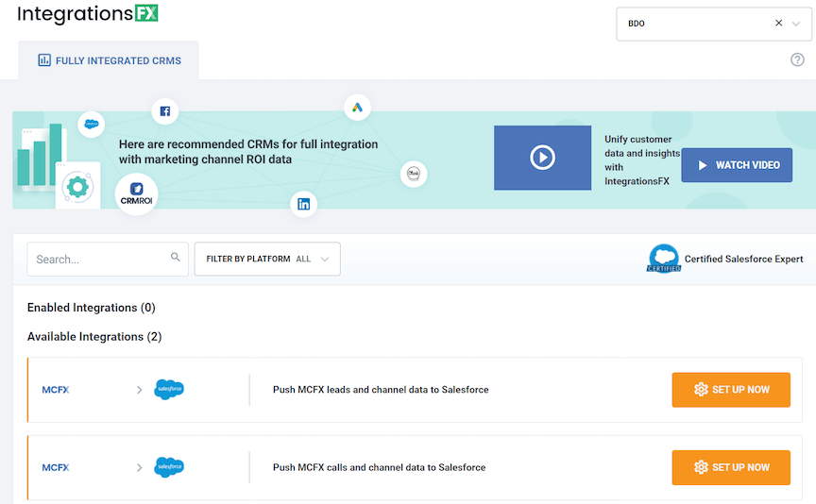This screenshot has height=504, width=816.
Task: Click the magnifier search icon
Action: 176,257
